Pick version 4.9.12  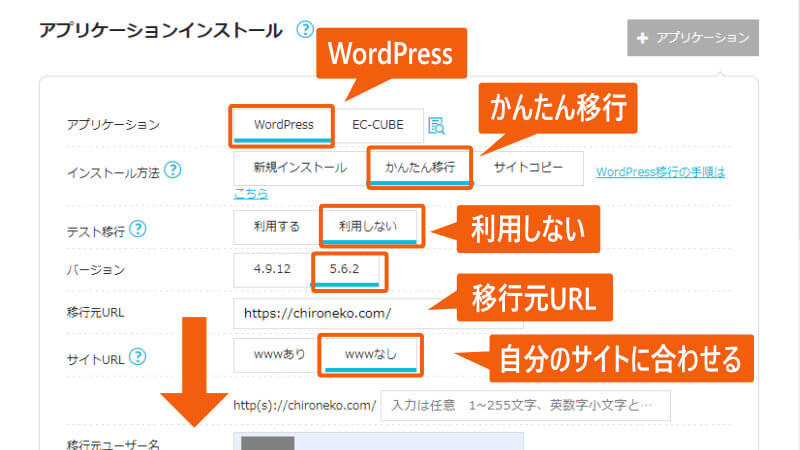(272, 269)
